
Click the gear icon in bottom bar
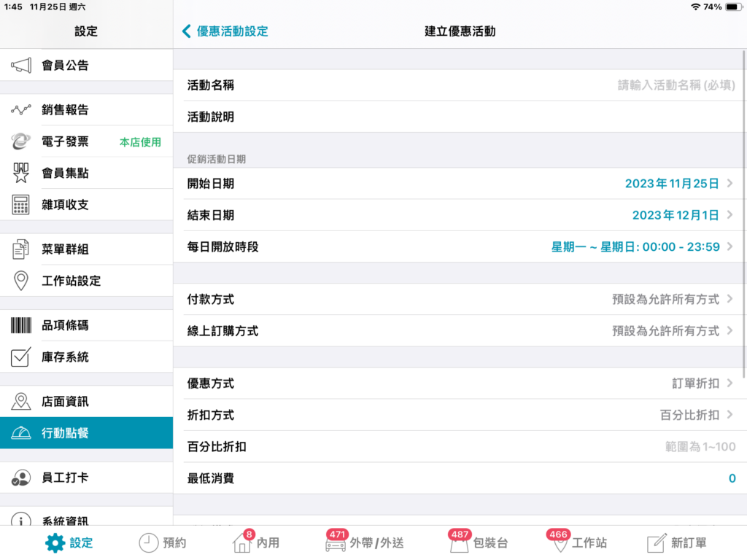tap(55, 542)
